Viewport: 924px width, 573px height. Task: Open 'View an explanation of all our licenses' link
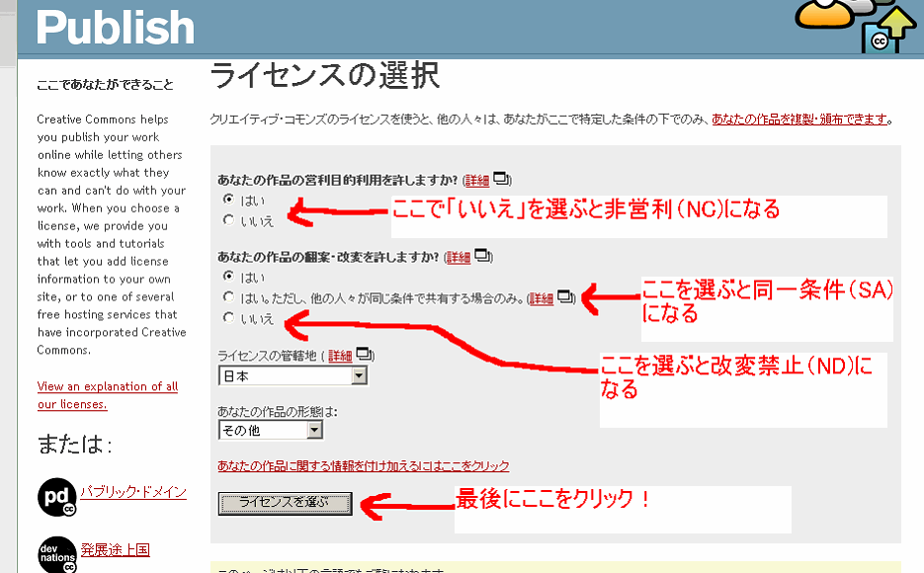(x=108, y=395)
